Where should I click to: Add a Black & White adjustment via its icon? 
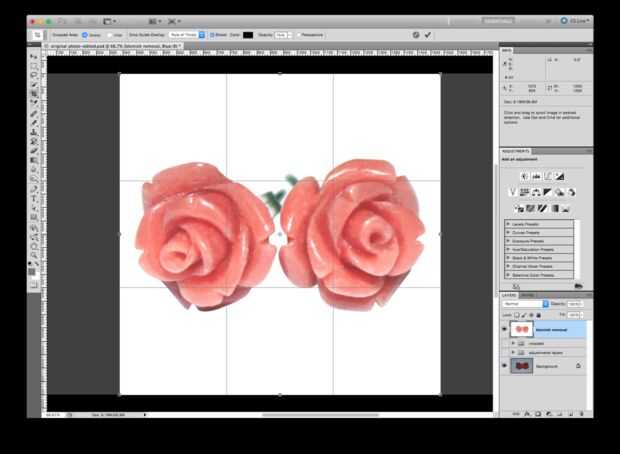pos(547,192)
